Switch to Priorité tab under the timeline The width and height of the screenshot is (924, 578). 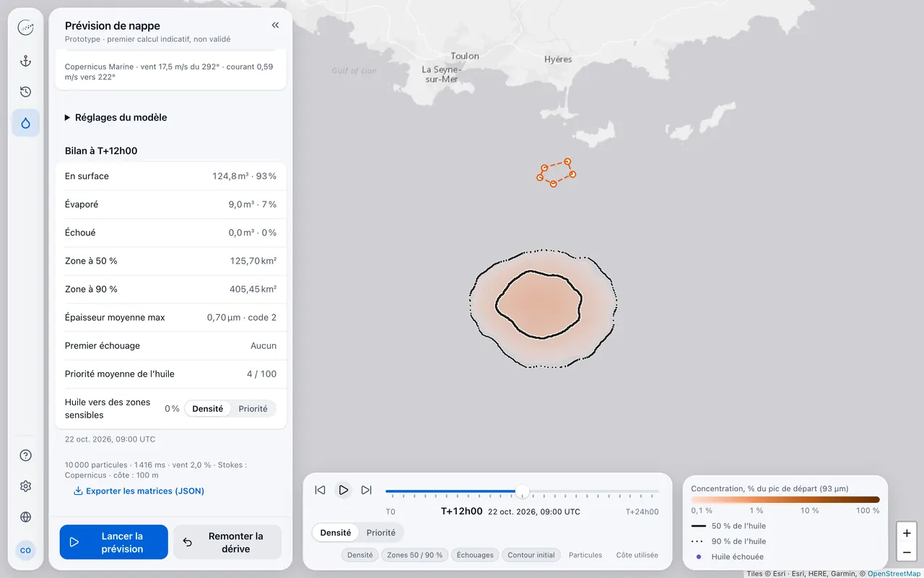coord(381,533)
